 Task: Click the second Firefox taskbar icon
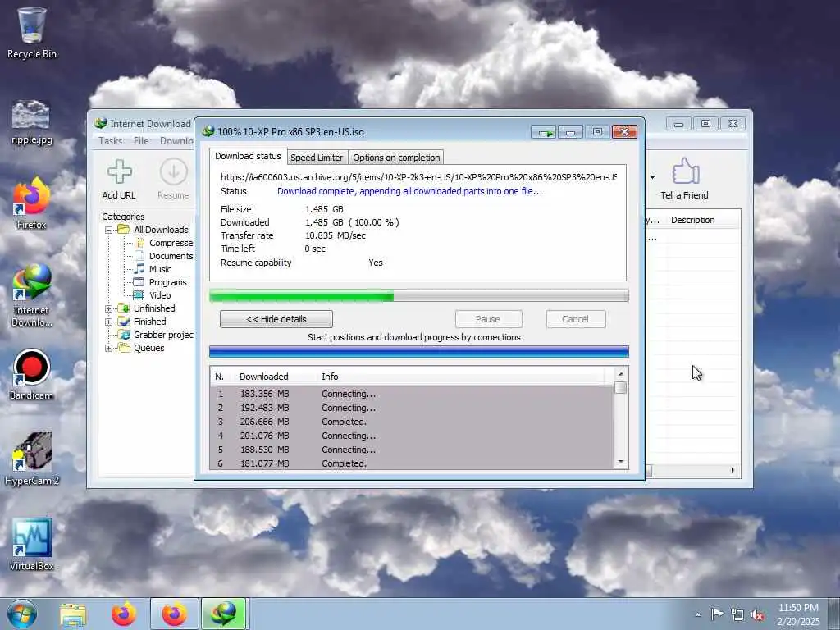click(175, 614)
